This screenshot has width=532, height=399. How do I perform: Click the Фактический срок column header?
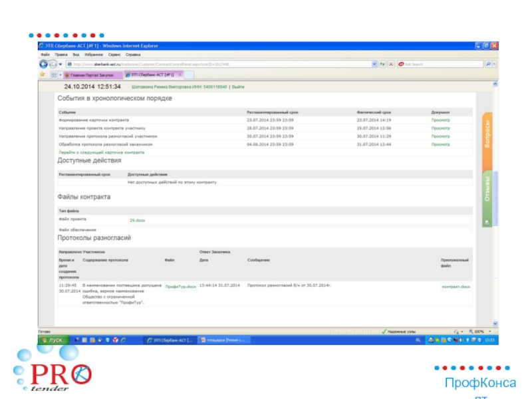[x=374, y=112]
